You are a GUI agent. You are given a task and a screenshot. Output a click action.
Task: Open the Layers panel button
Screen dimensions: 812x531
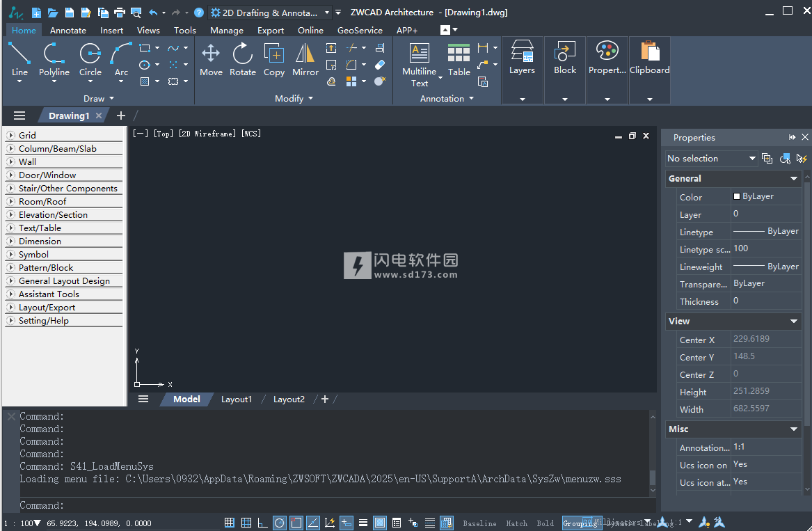click(522, 70)
